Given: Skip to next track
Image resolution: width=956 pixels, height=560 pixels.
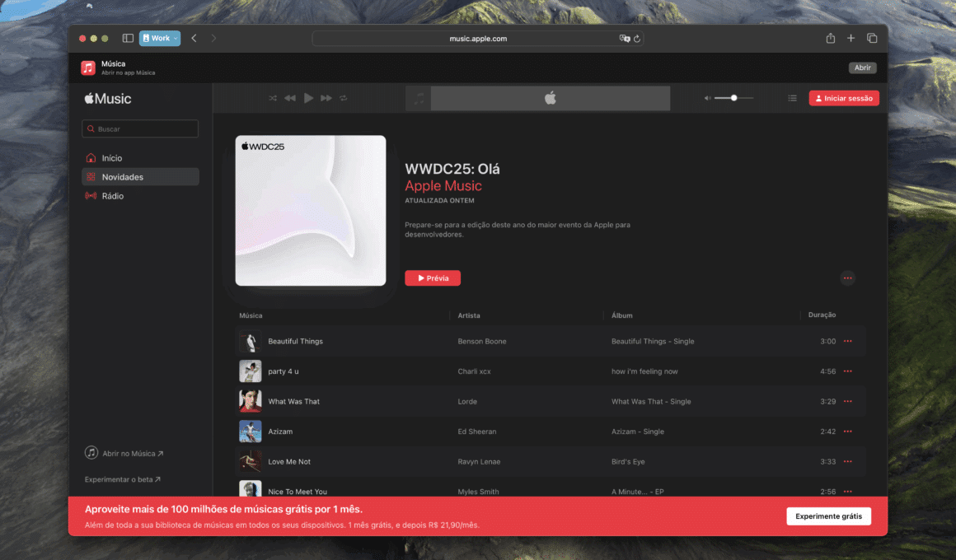Looking at the screenshot, I should tap(326, 98).
